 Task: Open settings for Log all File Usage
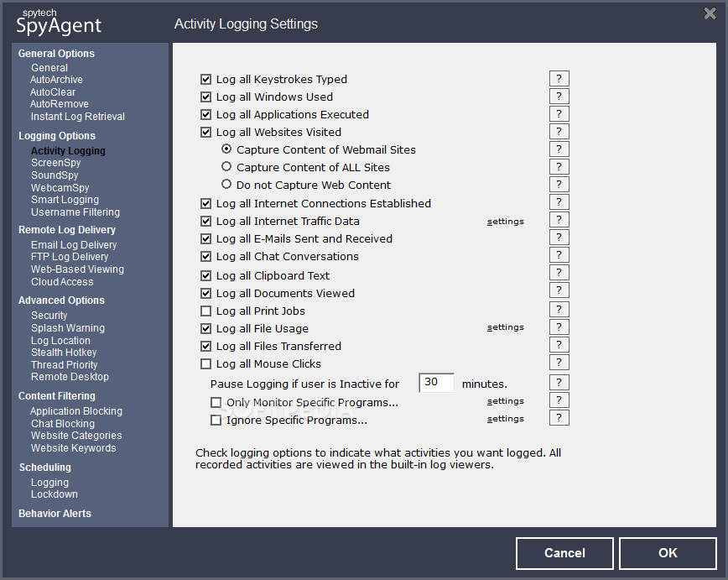click(x=505, y=327)
